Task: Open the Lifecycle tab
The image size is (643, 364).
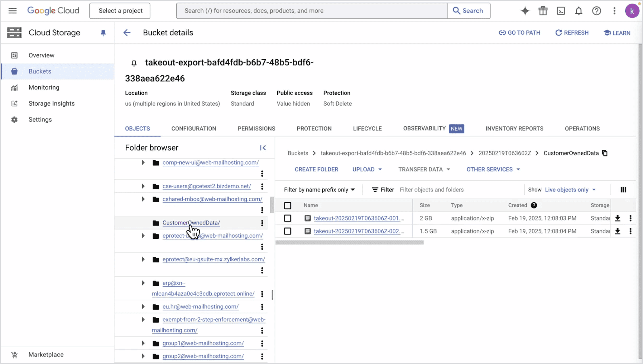Action: point(367,128)
